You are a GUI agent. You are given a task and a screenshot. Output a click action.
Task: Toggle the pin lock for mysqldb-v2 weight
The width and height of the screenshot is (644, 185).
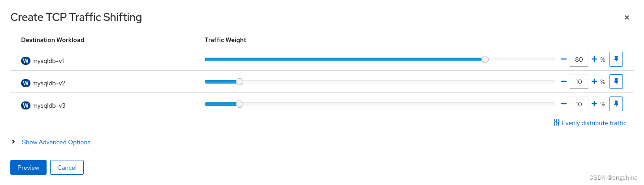click(616, 81)
